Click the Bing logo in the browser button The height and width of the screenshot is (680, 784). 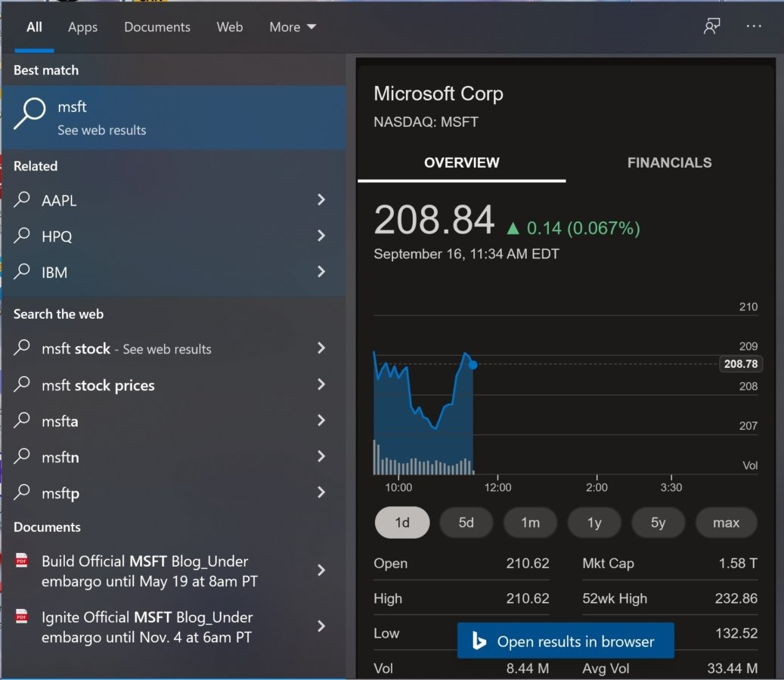(479, 641)
